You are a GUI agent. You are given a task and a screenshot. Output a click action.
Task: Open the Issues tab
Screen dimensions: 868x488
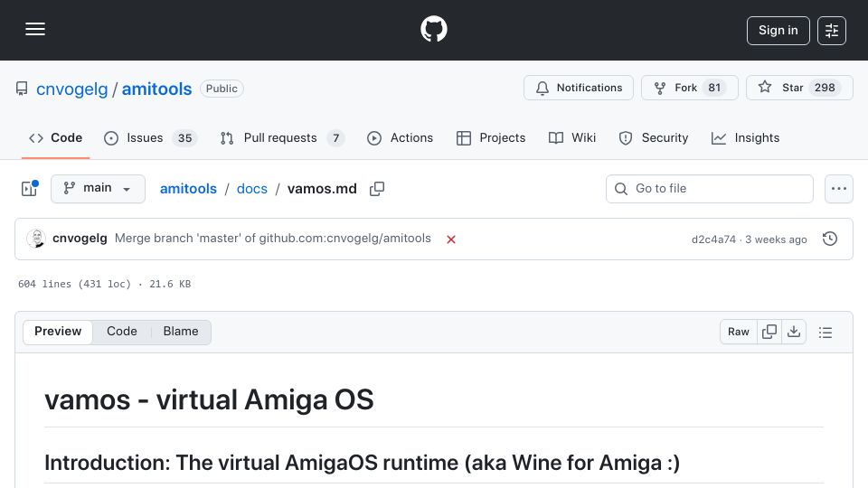click(150, 137)
